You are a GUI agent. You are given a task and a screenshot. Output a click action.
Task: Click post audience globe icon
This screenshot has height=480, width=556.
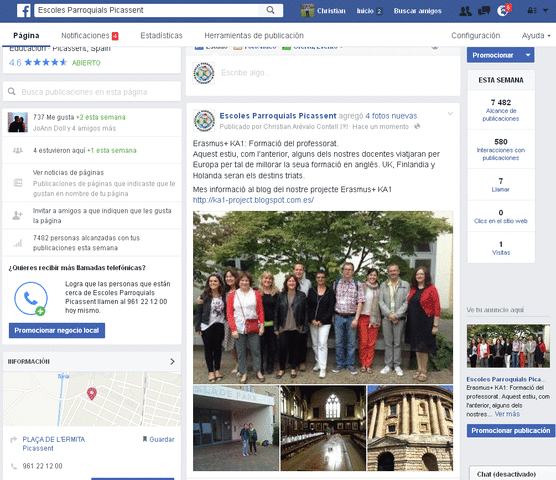pyautogui.click(x=417, y=126)
